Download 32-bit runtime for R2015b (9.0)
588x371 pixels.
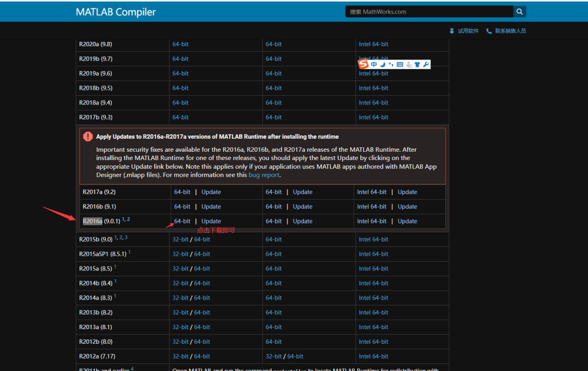click(180, 239)
